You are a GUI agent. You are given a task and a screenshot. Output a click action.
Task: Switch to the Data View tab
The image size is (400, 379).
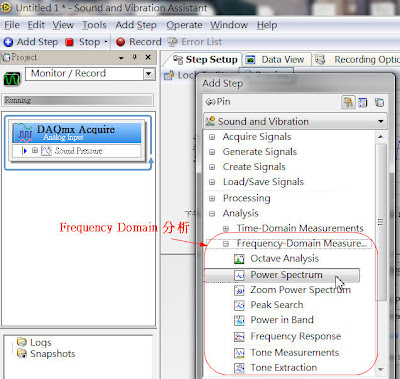click(x=277, y=60)
